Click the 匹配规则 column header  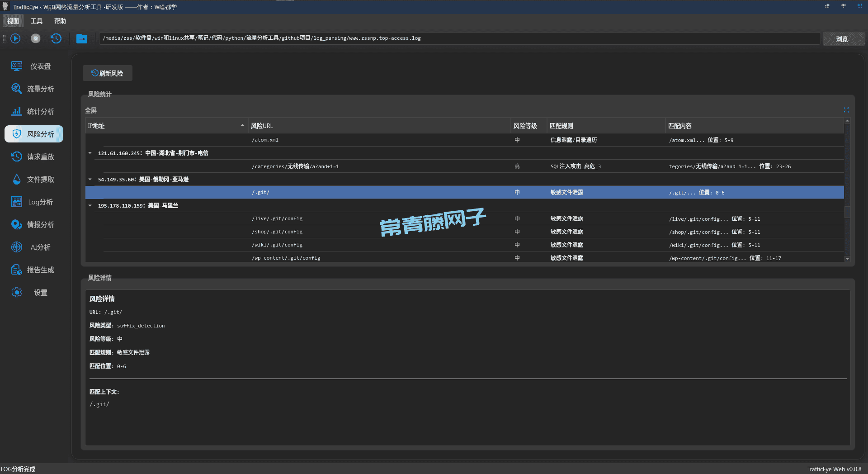coord(606,126)
